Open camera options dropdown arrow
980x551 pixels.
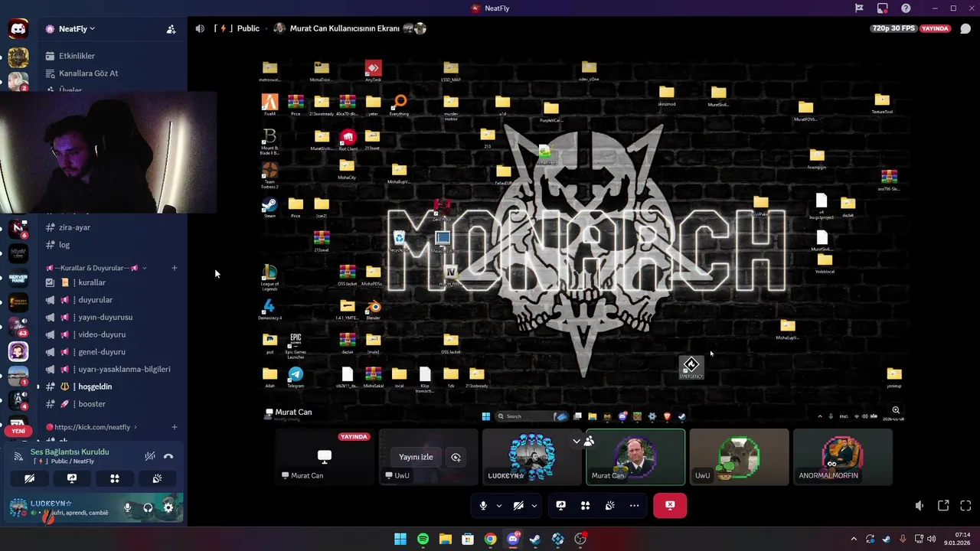pos(534,505)
